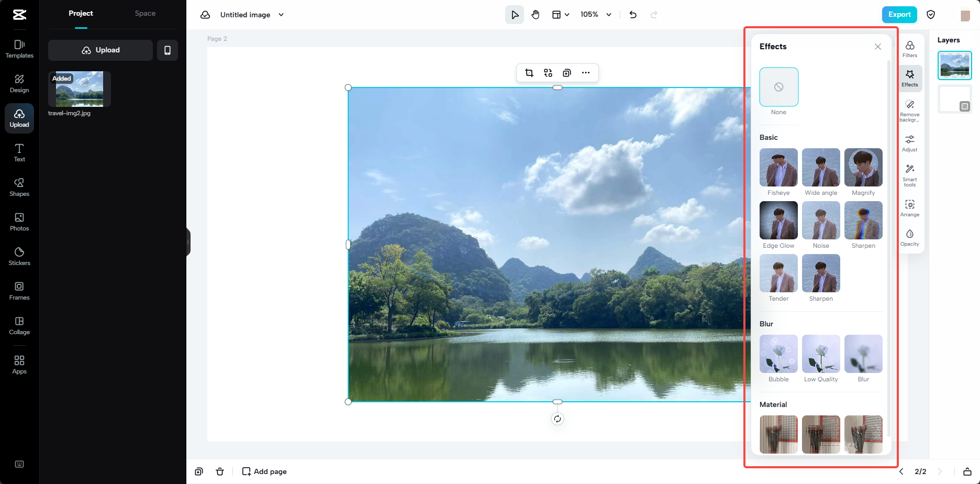Click the Page 2 label
Image resolution: width=980 pixels, height=484 pixels.
click(x=217, y=39)
